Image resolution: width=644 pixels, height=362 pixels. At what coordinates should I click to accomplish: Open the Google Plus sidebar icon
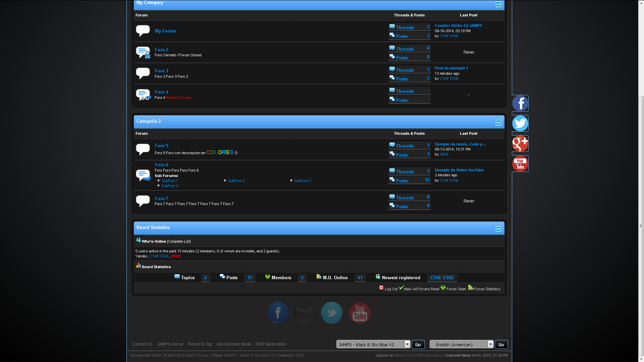coord(520,143)
